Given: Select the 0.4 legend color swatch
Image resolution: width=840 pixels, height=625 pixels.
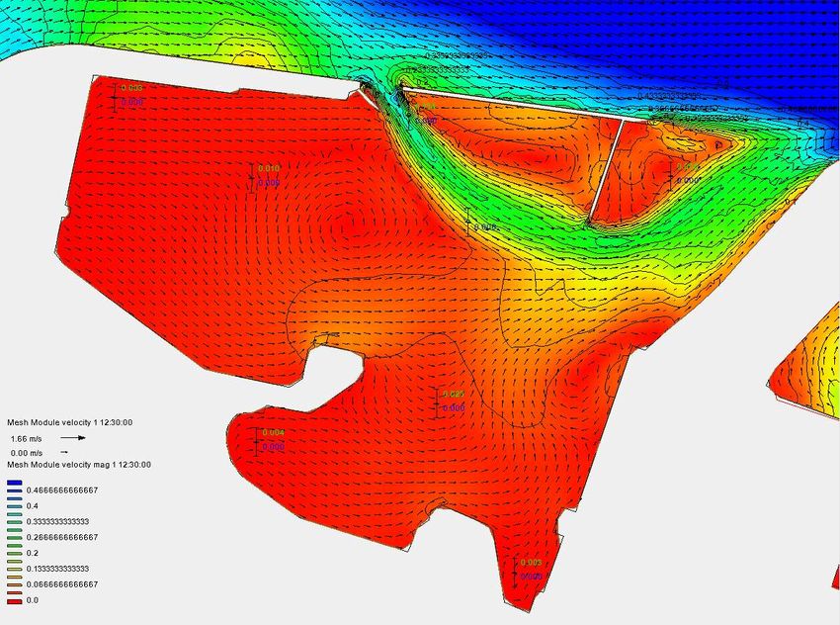Looking at the screenshot, I should (14, 505).
